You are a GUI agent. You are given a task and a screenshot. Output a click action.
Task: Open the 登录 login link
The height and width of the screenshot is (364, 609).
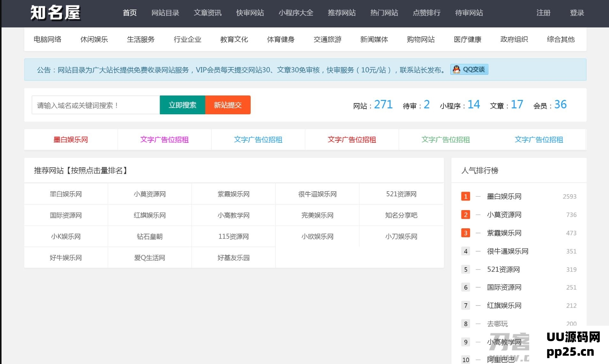[577, 13]
